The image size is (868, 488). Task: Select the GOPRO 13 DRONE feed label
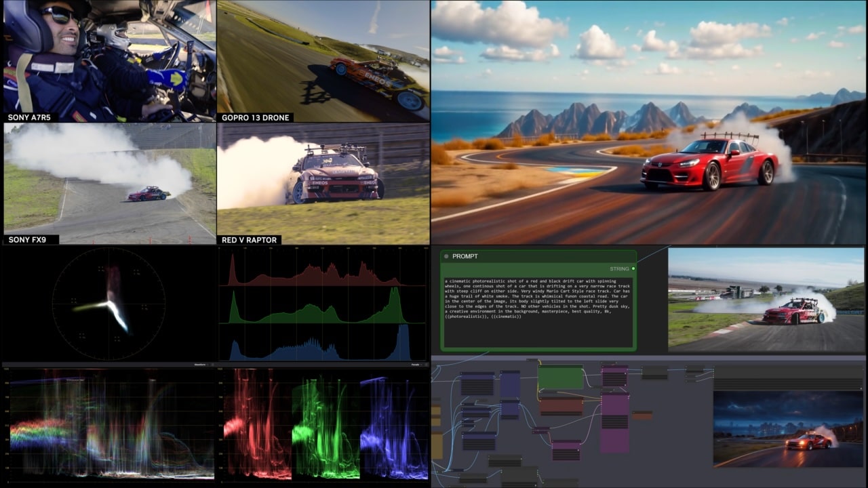256,117
